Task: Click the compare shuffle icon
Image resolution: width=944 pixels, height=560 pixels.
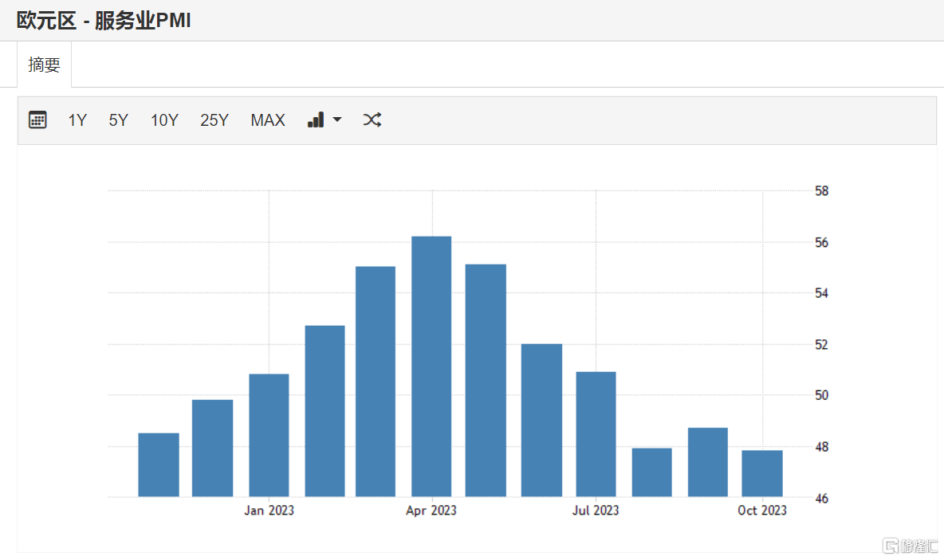Action: point(372,120)
